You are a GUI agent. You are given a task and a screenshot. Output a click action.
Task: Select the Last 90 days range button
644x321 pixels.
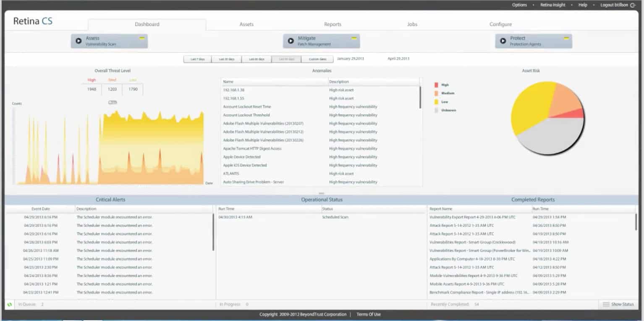pyautogui.click(x=287, y=59)
